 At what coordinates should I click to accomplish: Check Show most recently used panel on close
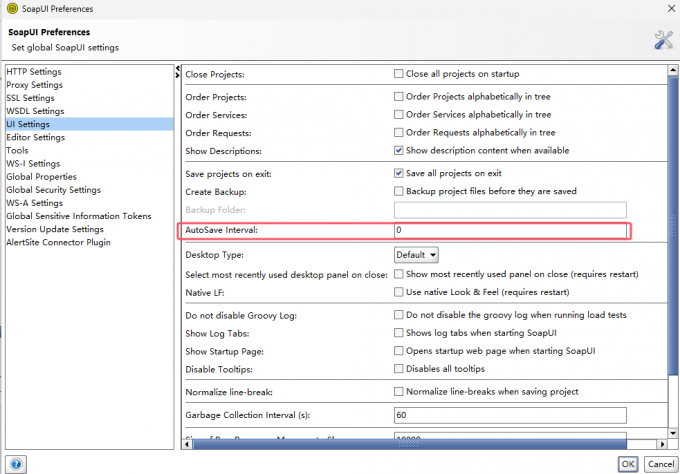tap(399, 274)
